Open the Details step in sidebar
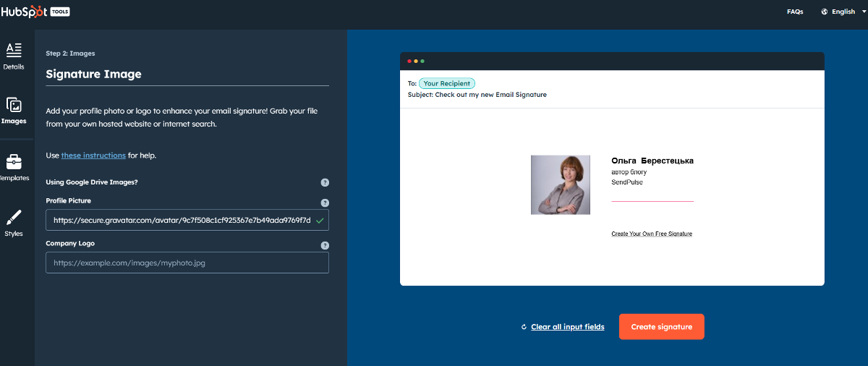This screenshot has height=366, width=868. coord(14,56)
